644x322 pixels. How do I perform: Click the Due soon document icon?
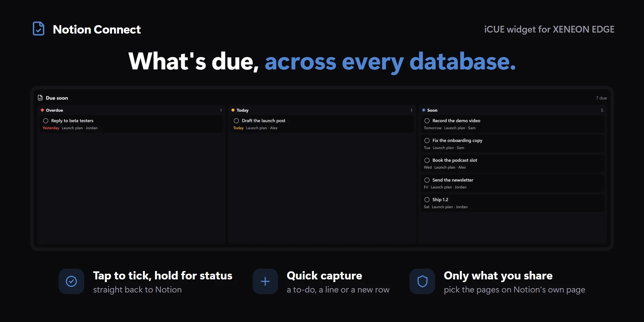coord(40,98)
